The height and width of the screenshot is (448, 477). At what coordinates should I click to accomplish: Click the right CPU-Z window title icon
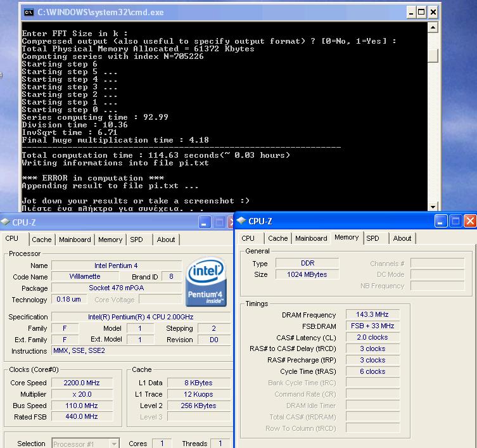click(241, 221)
